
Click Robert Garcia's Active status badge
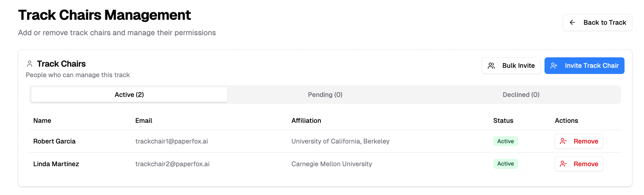point(506,141)
